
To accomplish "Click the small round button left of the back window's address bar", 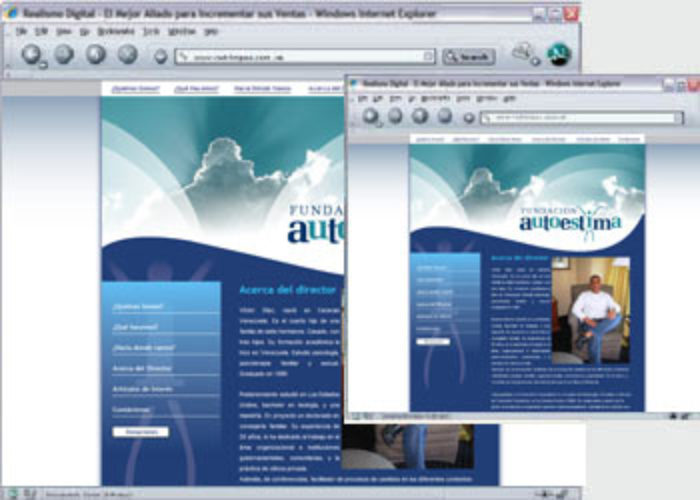I will (160, 57).
